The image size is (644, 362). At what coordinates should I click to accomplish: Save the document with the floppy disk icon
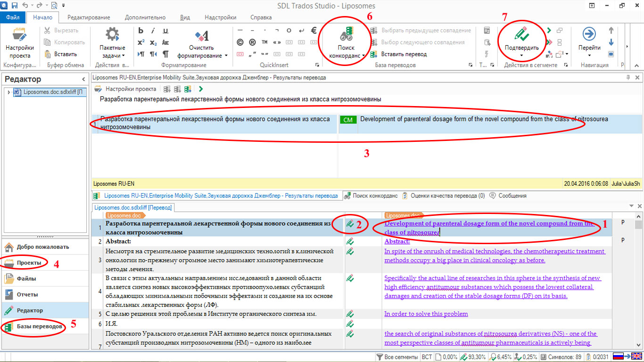point(15,5)
